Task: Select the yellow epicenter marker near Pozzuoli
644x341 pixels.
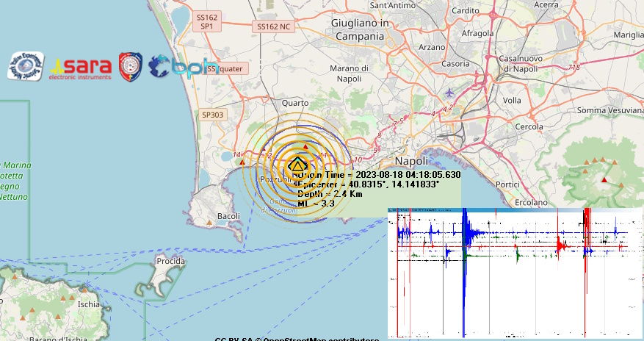Action: tap(298, 166)
